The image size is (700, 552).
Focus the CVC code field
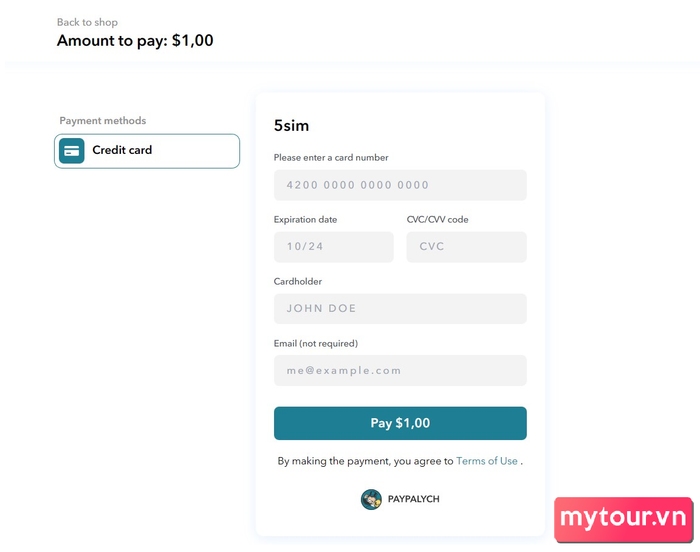coord(467,247)
